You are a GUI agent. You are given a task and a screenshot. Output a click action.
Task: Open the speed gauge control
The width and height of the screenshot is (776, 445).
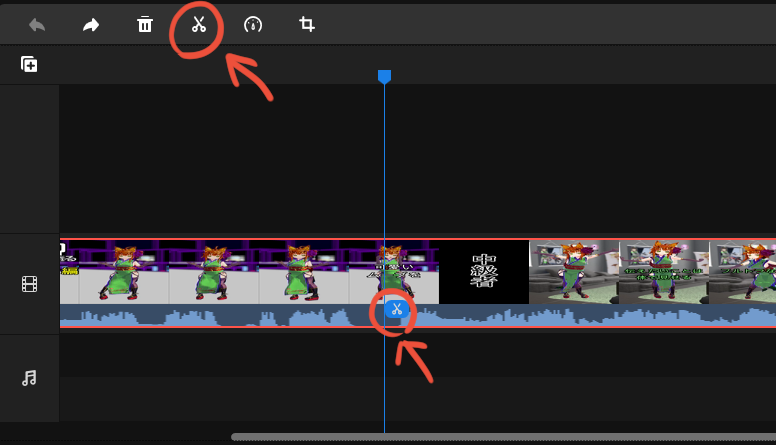coord(253,25)
